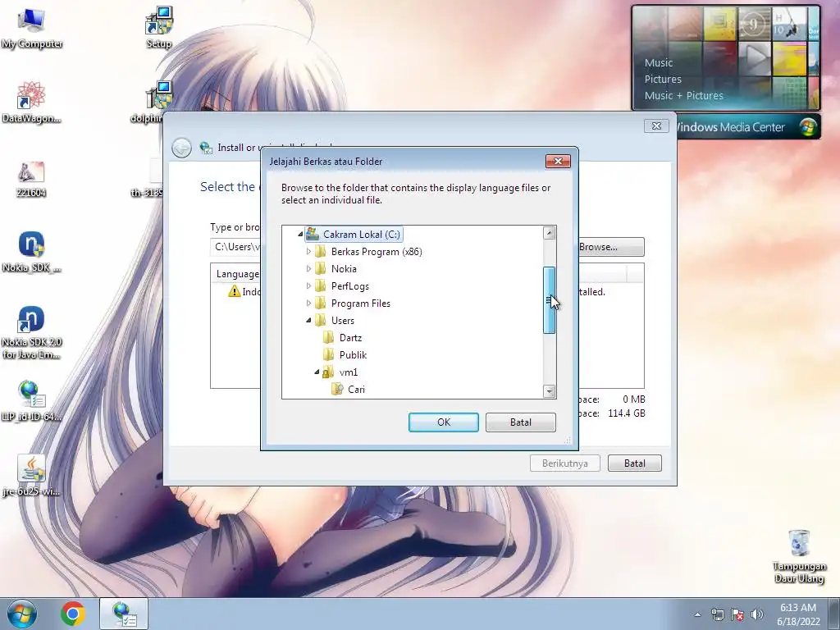Screen dimensions: 840x630
Task: Click the folder tree scroll down arrow
Action: click(549, 391)
